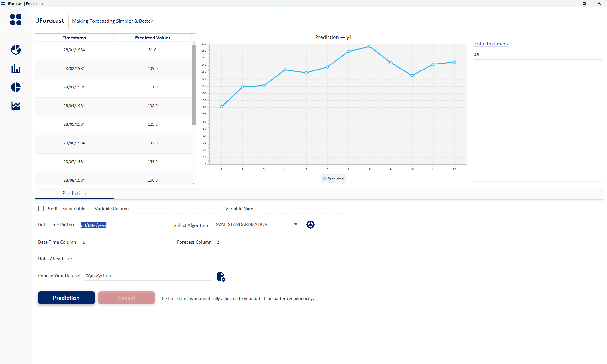Click the JForecast app icon in title bar
Image resolution: width=607 pixels, height=364 pixels.
tap(4, 3)
